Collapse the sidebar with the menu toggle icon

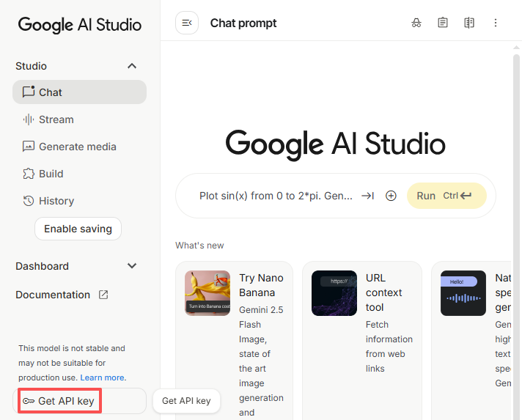pyautogui.click(x=187, y=23)
